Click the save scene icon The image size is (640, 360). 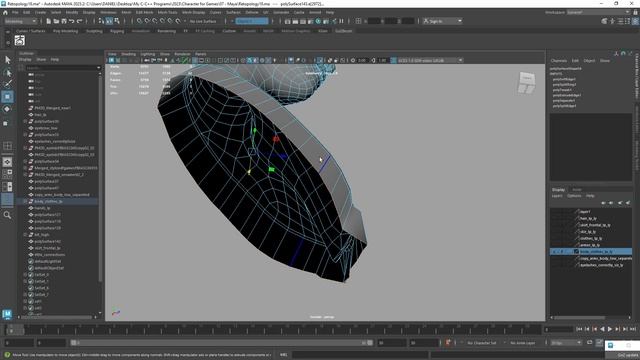coord(64,21)
